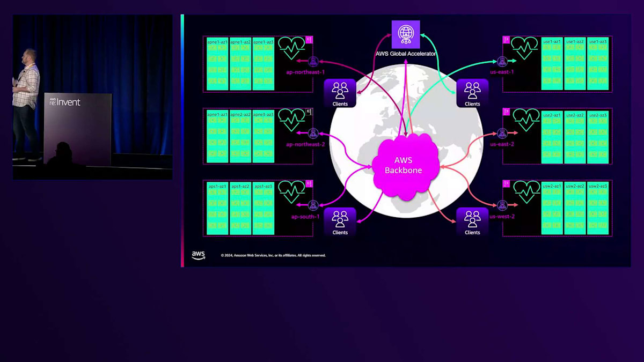Click the "aps1-az1" column header

tap(217, 186)
